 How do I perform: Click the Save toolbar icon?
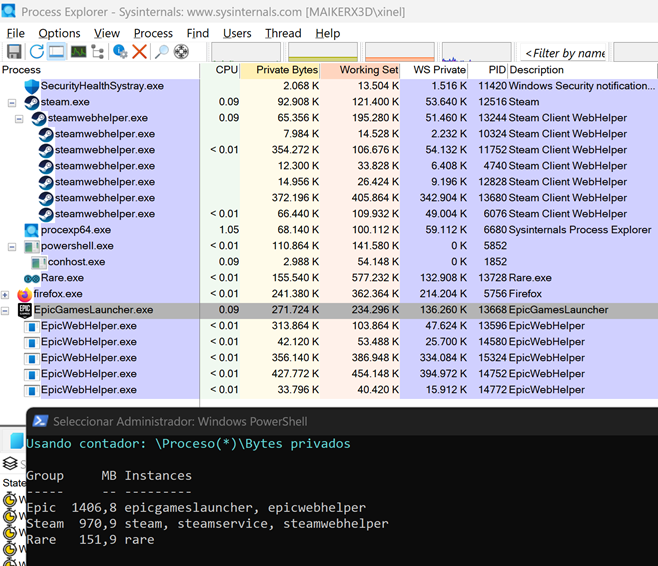coord(14,52)
